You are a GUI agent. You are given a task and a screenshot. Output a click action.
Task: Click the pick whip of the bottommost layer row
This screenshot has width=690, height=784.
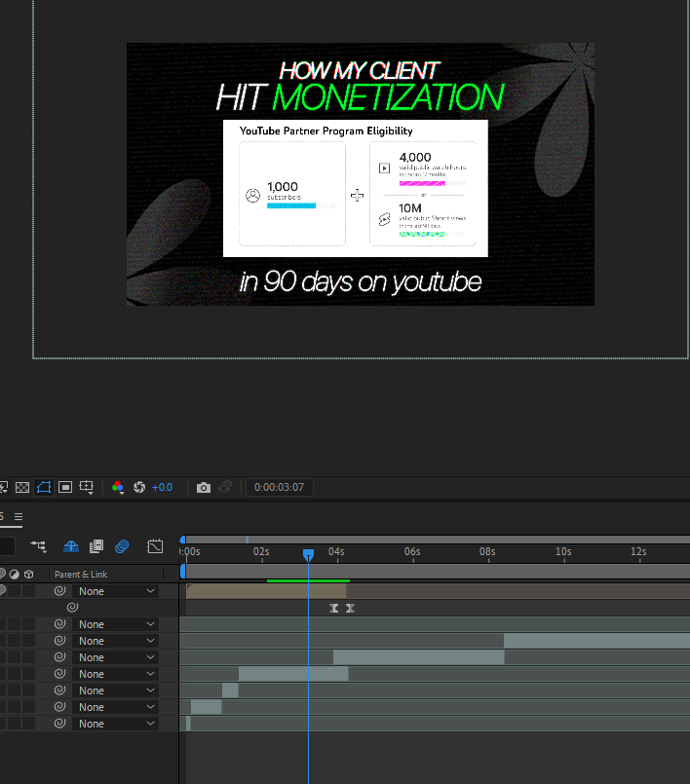point(60,724)
